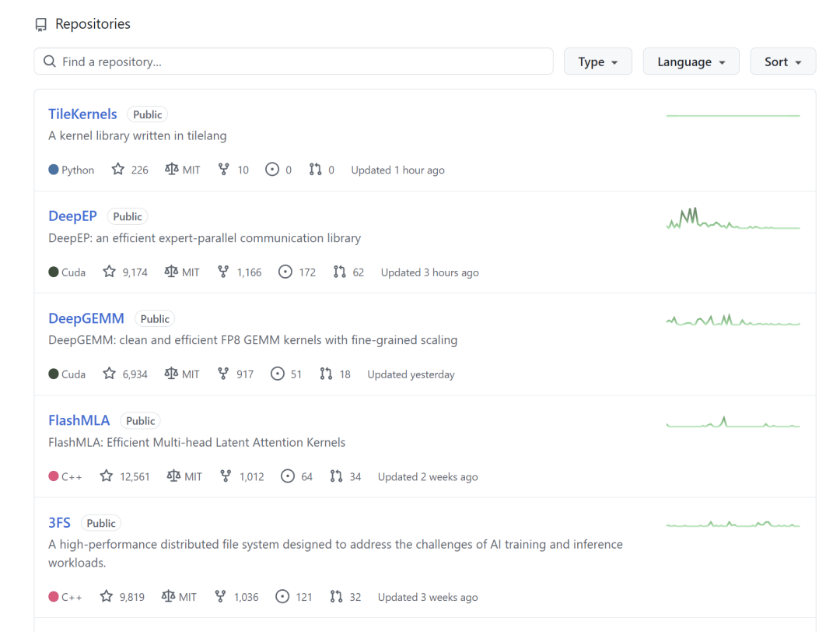
Task: Click the pull requests icon on TileKernels
Action: click(315, 170)
